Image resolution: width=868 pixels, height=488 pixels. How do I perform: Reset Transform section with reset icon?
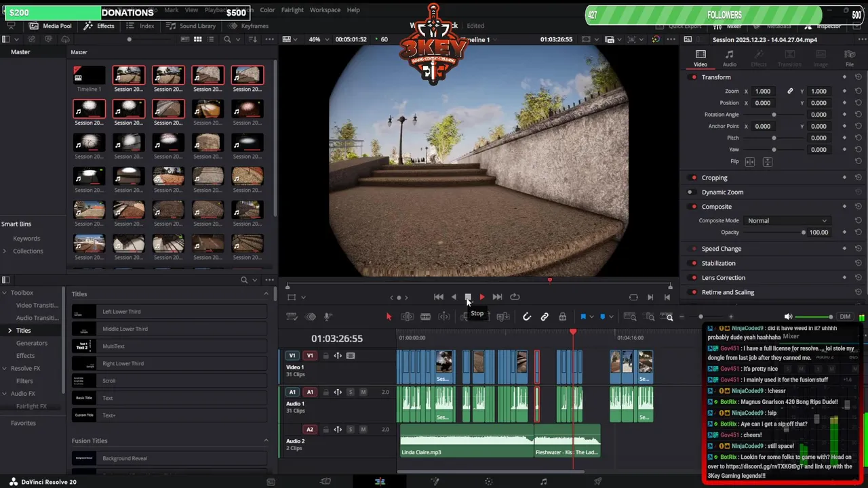(x=859, y=77)
